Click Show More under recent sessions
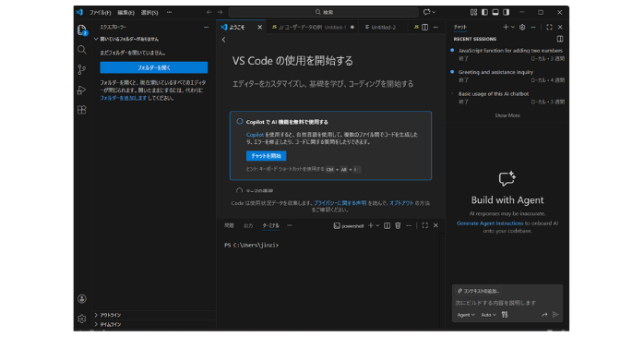644x337 pixels. pyautogui.click(x=507, y=115)
